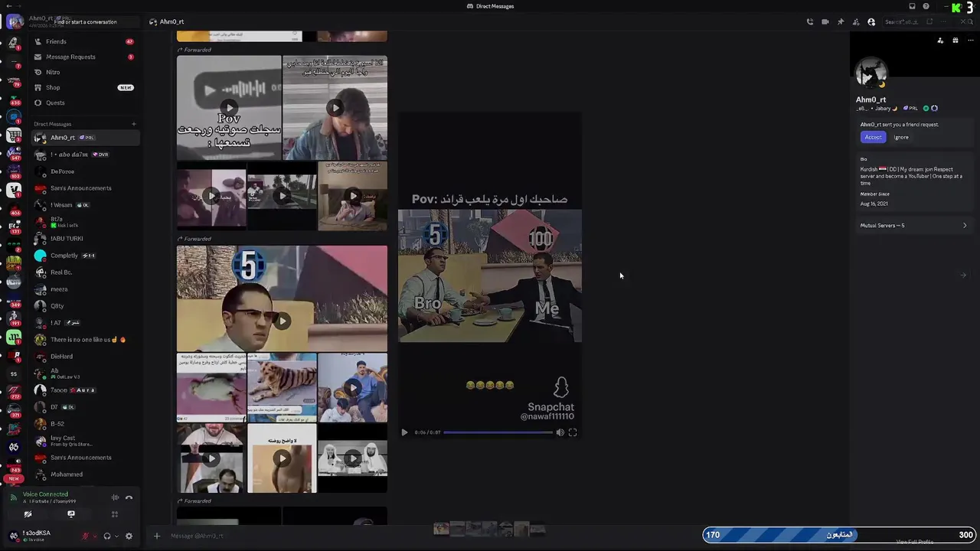
Task: Open the conversation with ! Wesam
Action: coord(84,205)
